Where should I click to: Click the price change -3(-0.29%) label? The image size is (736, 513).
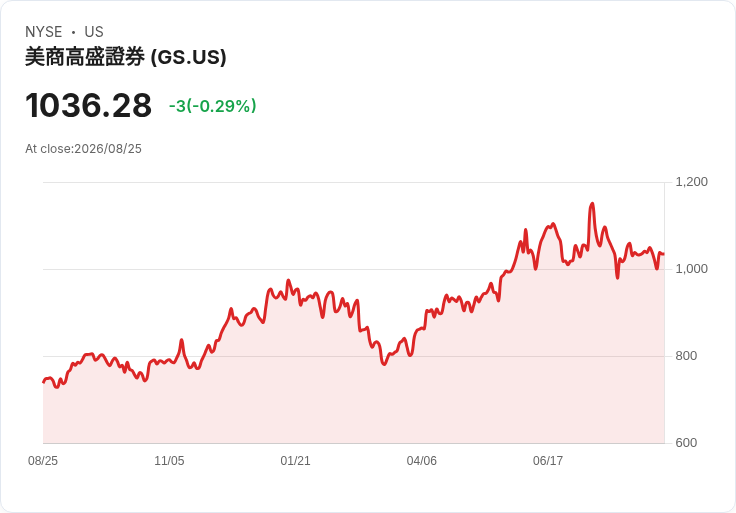(x=213, y=106)
